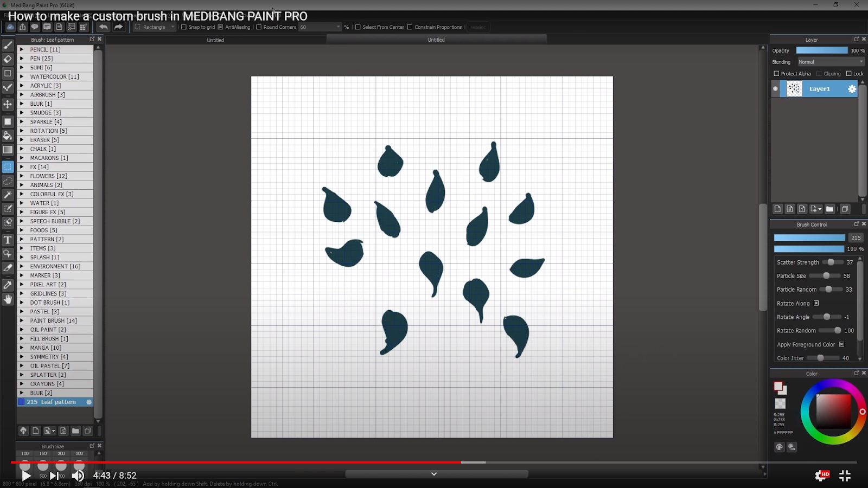Enable the Snap to grid checkbox

[184, 27]
